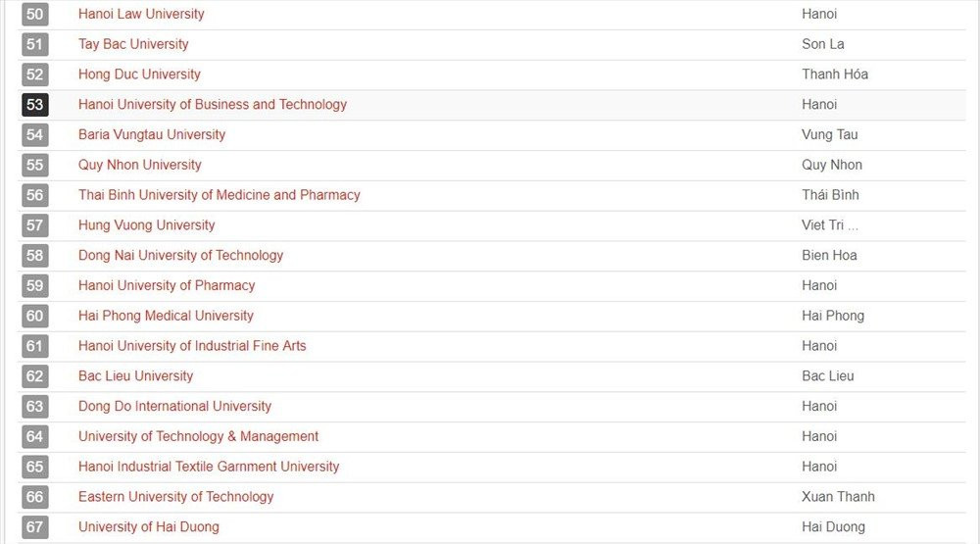Open Dong Nai University of Technology
The image size is (980, 544).
coord(180,256)
